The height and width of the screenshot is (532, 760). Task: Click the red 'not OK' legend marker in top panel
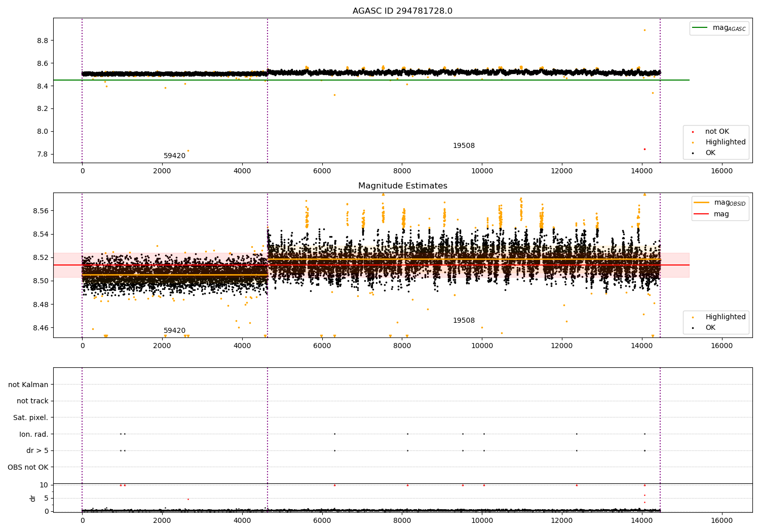click(693, 132)
